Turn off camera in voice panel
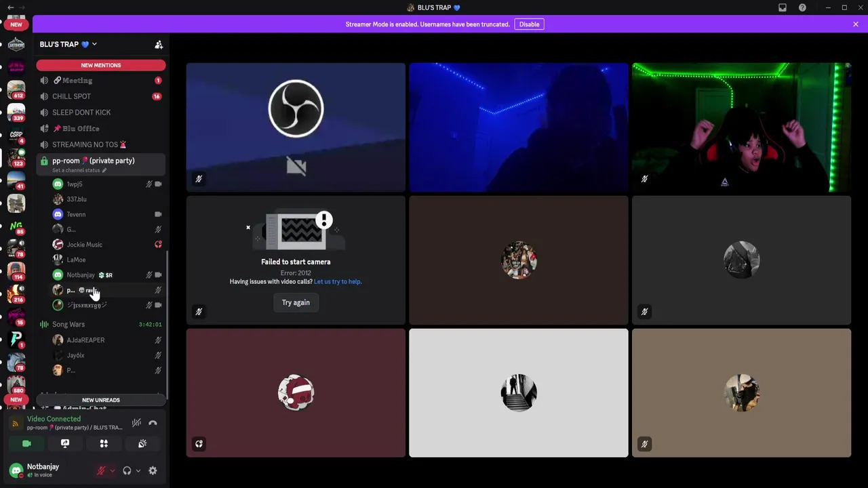Screen dimensions: 868x488 pos(26,443)
